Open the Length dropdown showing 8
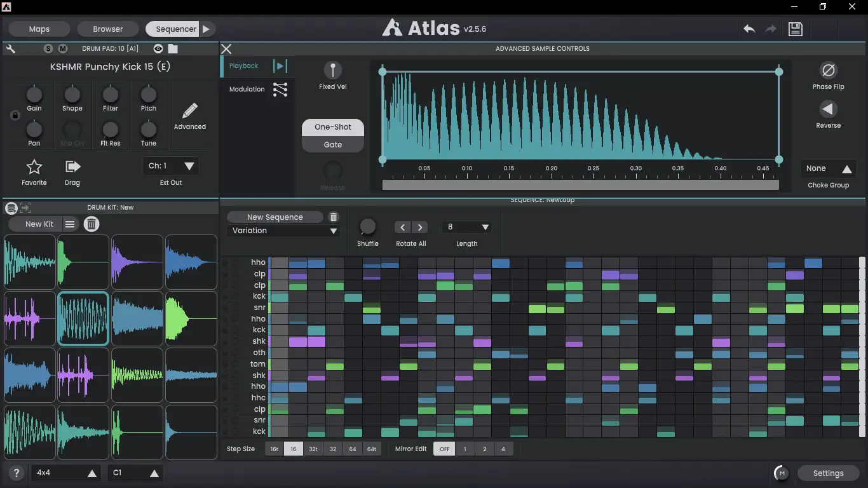 click(467, 227)
